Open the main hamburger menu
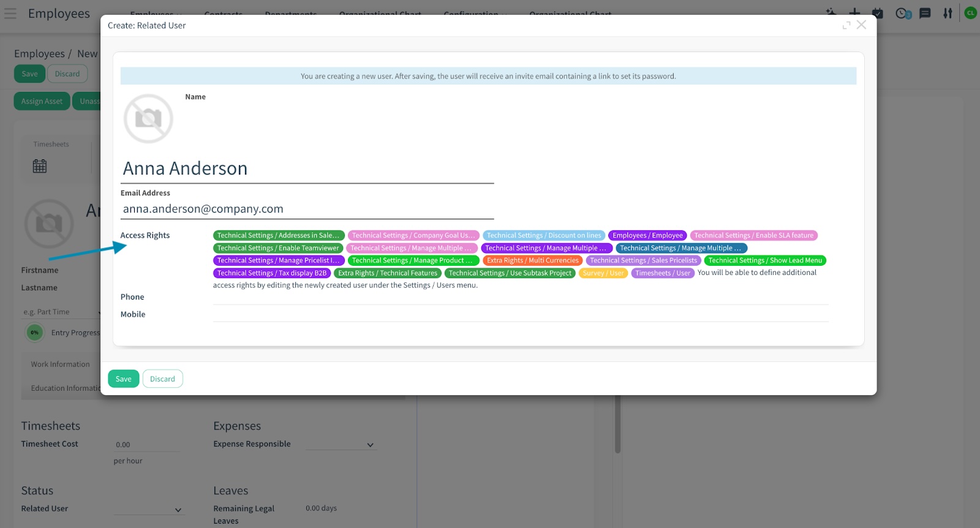The image size is (980, 528). [x=10, y=13]
